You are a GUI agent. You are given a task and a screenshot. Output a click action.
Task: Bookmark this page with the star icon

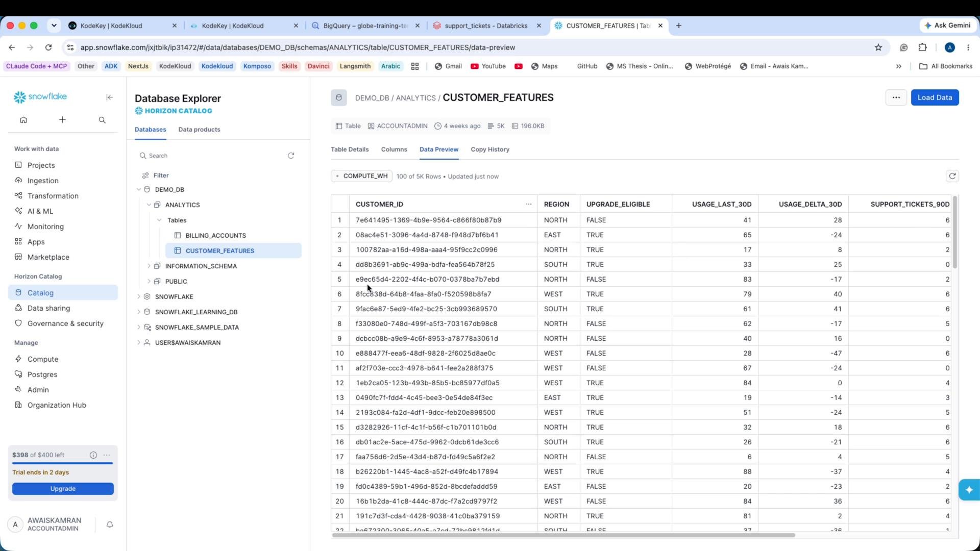point(878,47)
